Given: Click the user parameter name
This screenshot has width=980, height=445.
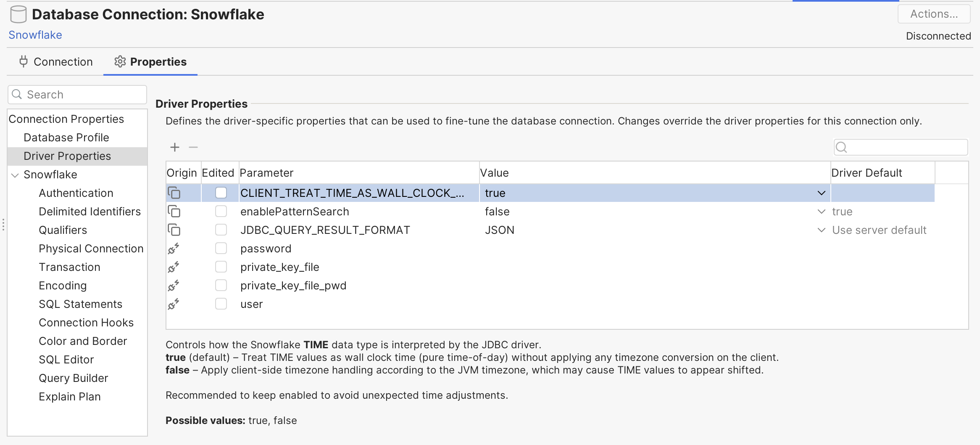Looking at the screenshot, I should (252, 304).
